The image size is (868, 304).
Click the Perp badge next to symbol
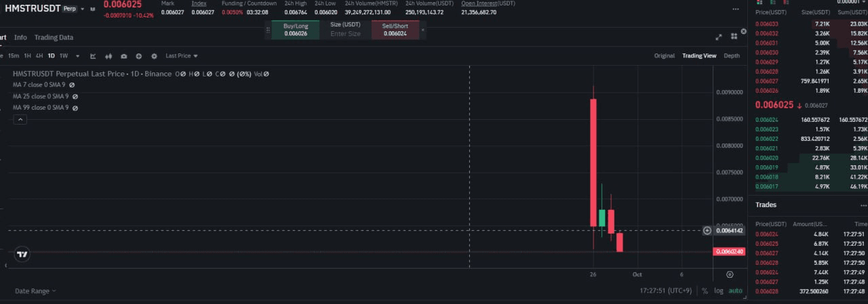[68, 9]
